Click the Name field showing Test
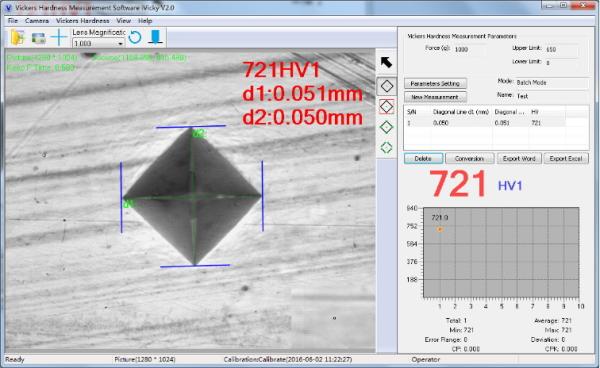600x368 pixels. point(552,96)
